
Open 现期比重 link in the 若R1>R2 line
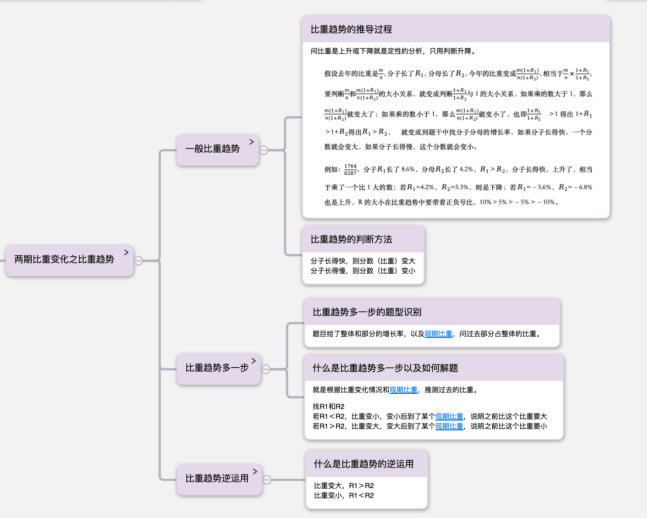click(449, 425)
